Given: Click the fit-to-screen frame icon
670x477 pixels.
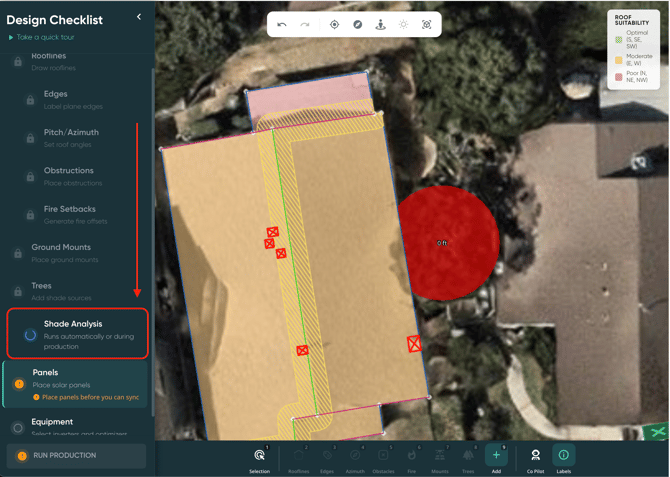Looking at the screenshot, I should coord(427,24).
